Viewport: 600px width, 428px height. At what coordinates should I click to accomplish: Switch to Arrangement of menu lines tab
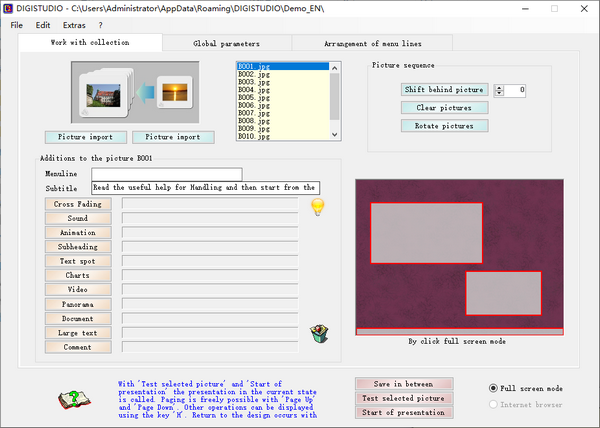(x=373, y=43)
